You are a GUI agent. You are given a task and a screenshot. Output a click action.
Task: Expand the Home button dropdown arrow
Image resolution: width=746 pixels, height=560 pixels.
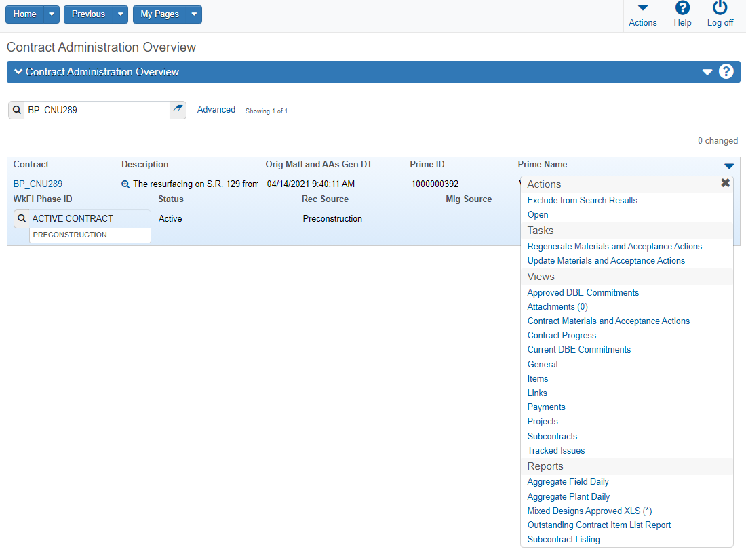pyautogui.click(x=52, y=14)
